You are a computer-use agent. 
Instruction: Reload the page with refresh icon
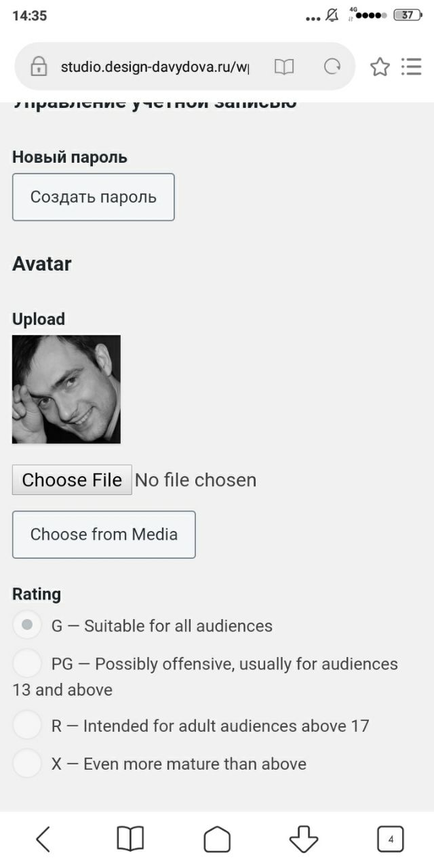click(332, 66)
